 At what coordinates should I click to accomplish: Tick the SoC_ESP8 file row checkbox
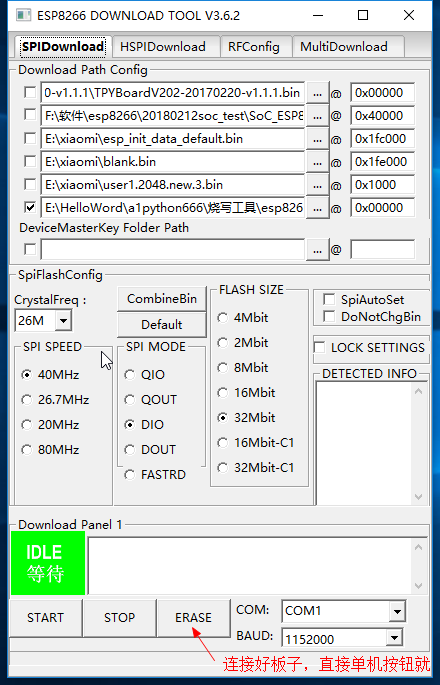pyautogui.click(x=30, y=115)
